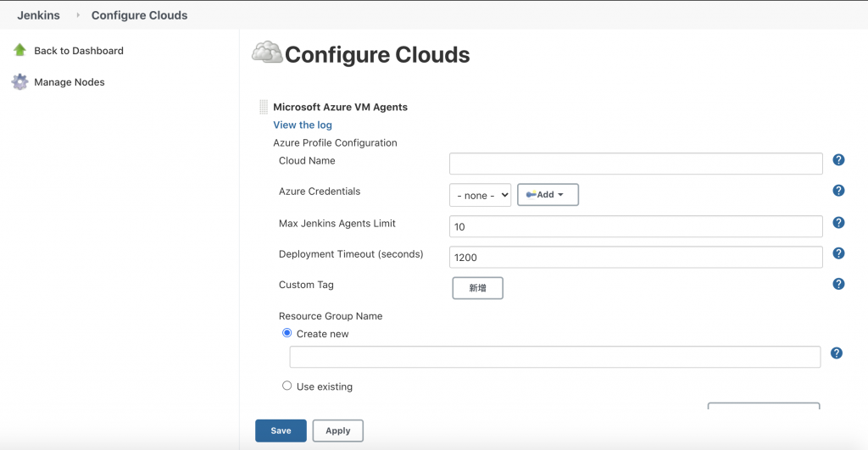Open the View the log link
This screenshot has width=868, height=450.
(303, 125)
